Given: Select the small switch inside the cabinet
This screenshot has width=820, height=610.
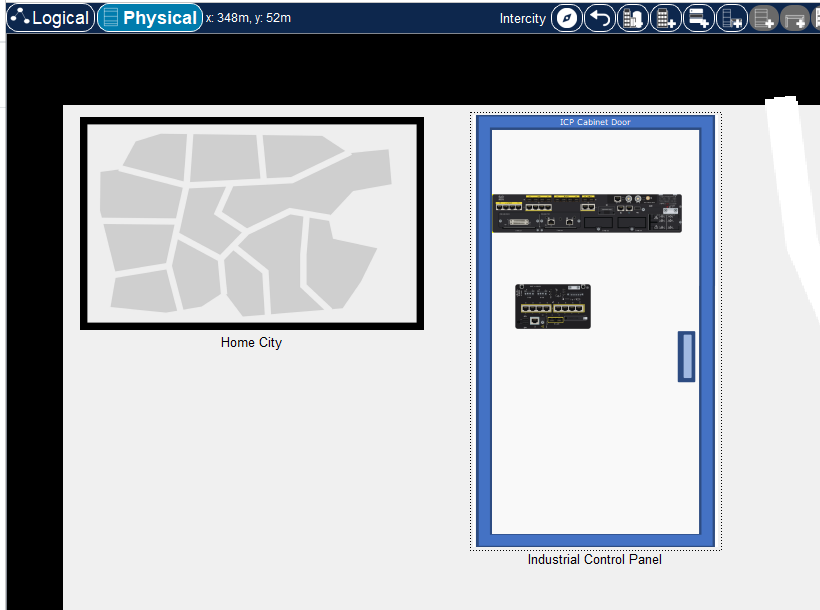Looking at the screenshot, I should (553, 306).
